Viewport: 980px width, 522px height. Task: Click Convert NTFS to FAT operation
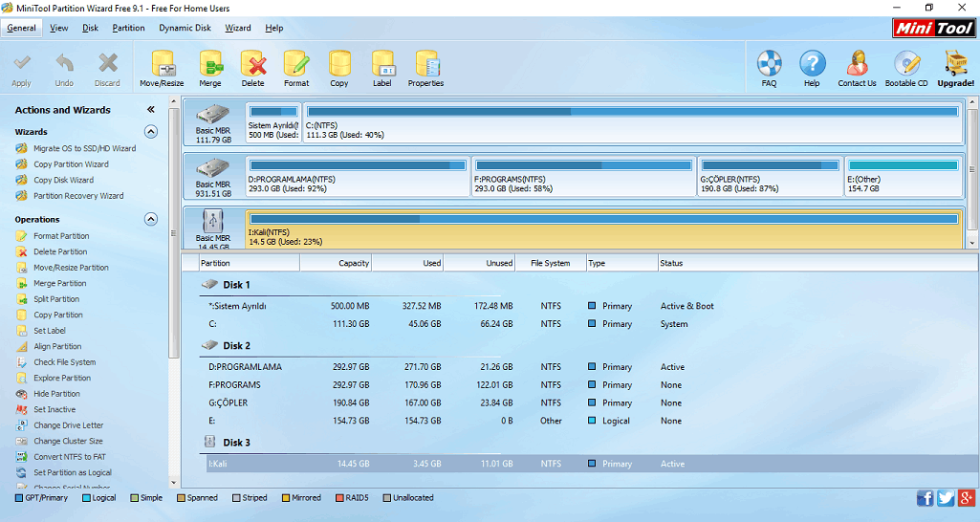70,457
